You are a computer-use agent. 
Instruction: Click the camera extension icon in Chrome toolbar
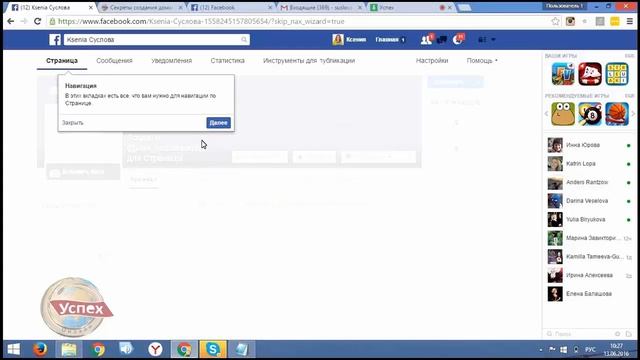tap(570, 21)
